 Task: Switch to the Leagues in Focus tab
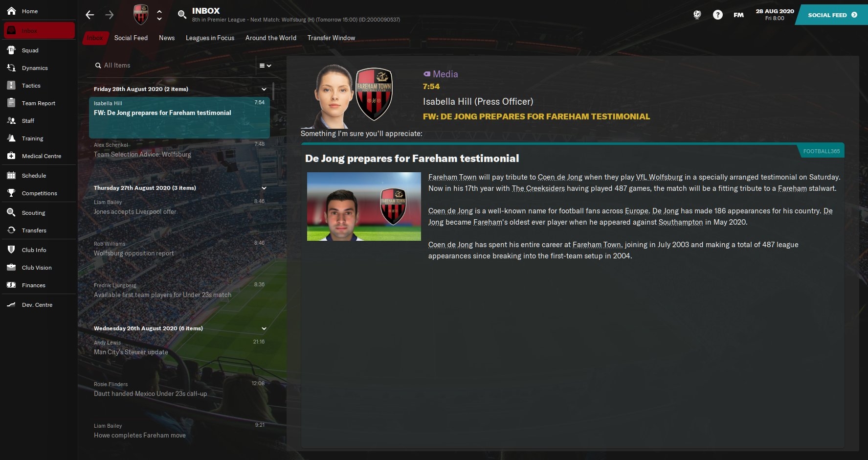(x=210, y=38)
